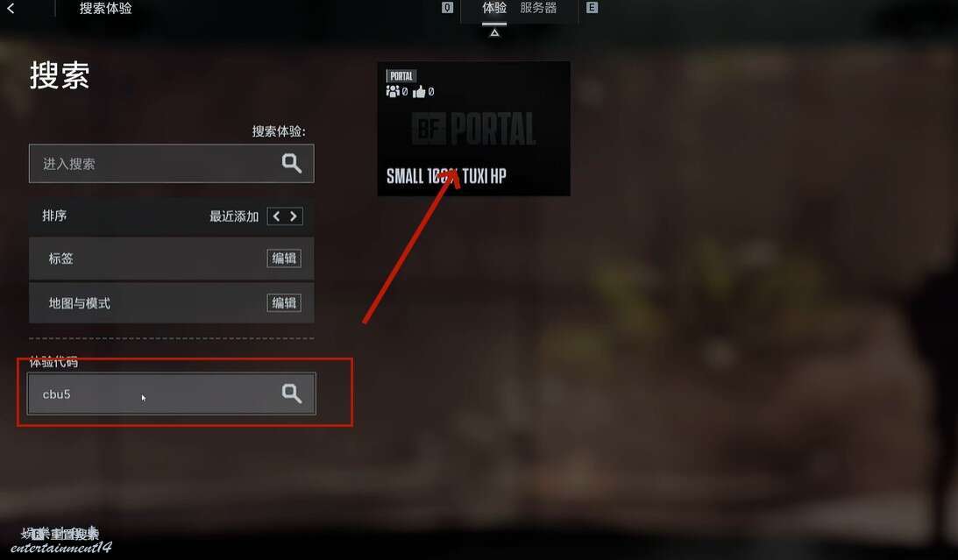Switch to the 体验 tab
The image size is (958, 560).
click(494, 9)
